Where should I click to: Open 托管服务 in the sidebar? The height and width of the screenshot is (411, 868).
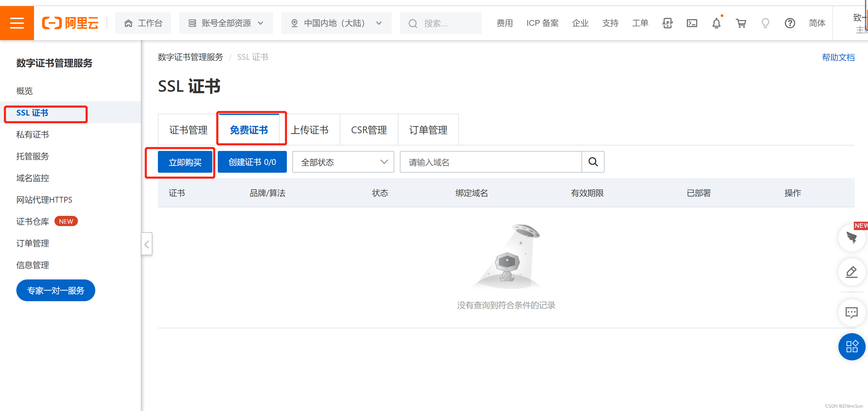click(x=32, y=156)
